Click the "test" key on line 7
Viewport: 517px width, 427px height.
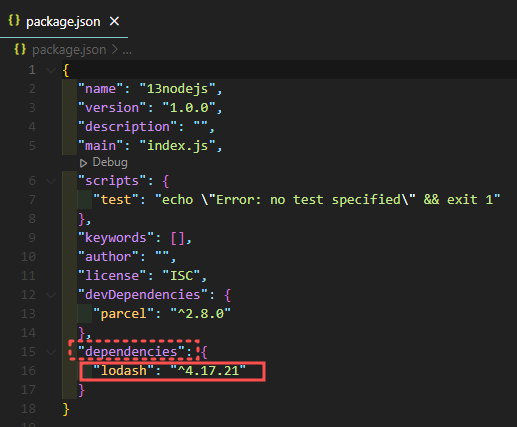[x=116, y=200]
